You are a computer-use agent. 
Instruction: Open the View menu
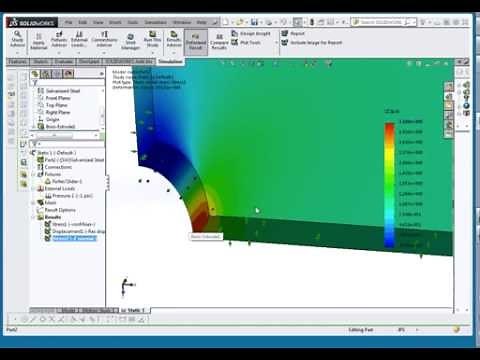point(98,22)
